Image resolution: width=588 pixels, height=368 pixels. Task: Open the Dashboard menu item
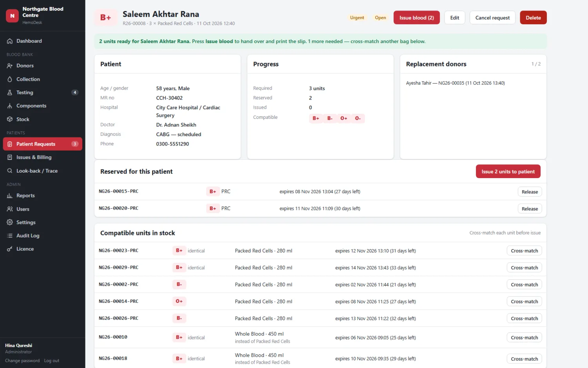click(x=42, y=41)
